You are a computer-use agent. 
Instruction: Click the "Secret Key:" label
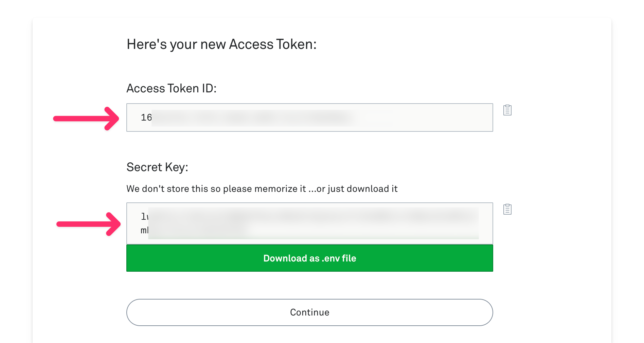157,167
